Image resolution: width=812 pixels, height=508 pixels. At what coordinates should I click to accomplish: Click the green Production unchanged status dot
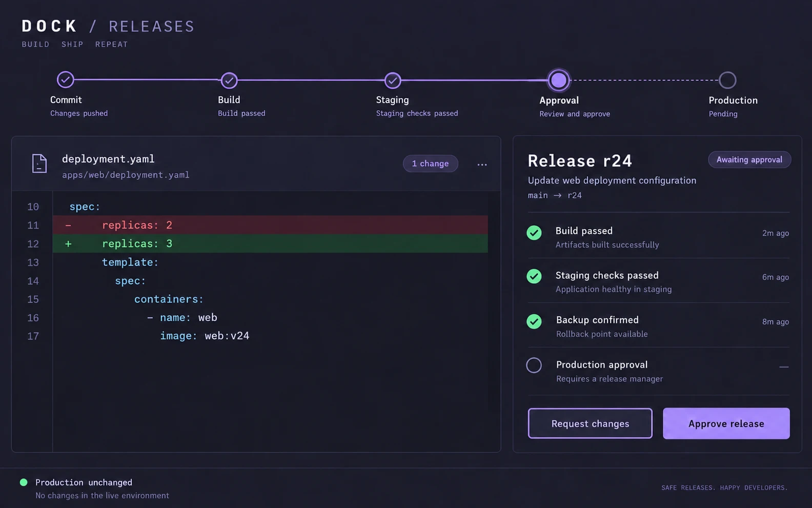tap(24, 482)
